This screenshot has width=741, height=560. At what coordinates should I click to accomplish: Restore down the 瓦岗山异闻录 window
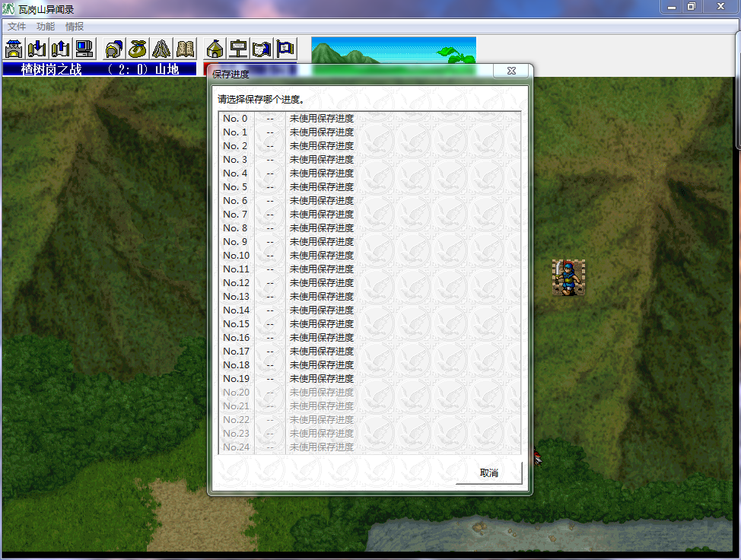point(692,7)
